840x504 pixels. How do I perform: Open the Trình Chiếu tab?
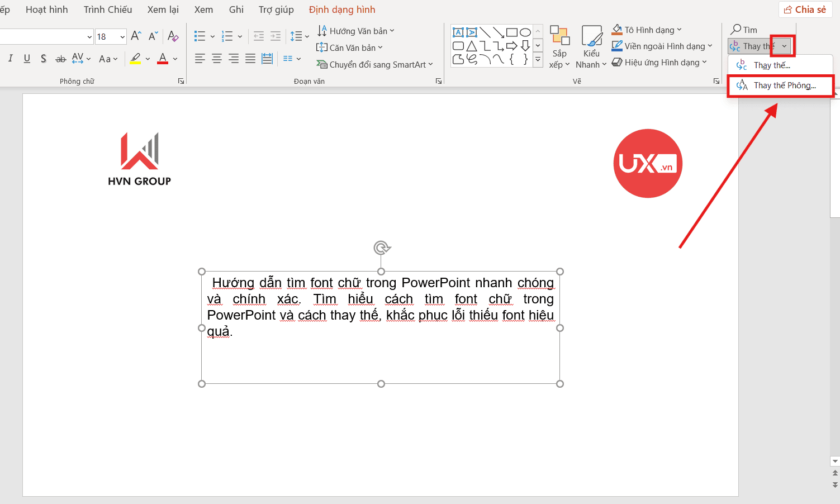108,9
